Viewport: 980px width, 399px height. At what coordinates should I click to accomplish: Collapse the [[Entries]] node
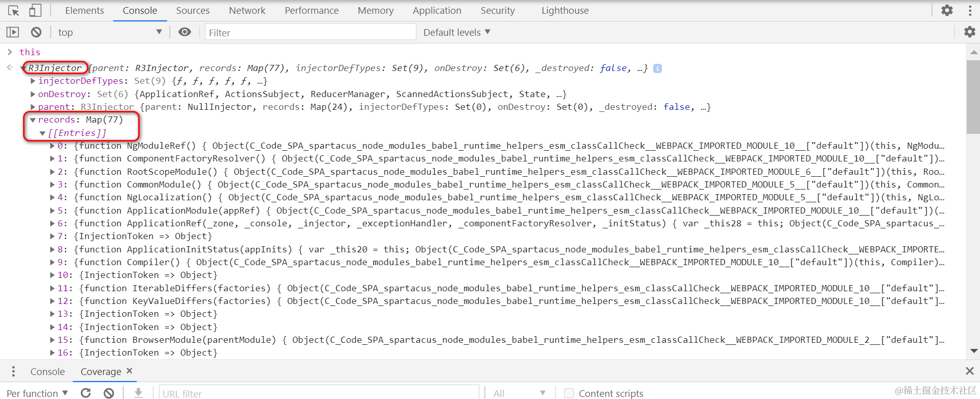click(42, 133)
